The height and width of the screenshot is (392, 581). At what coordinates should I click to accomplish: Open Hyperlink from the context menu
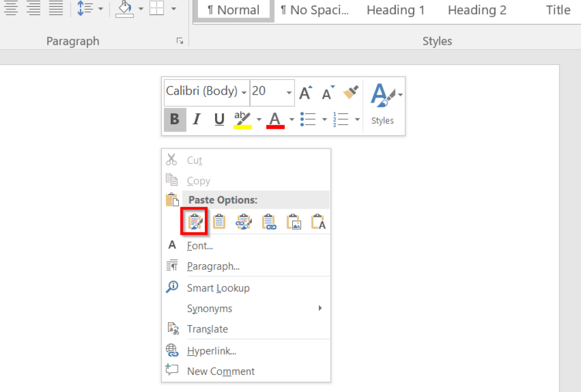click(211, 351)
